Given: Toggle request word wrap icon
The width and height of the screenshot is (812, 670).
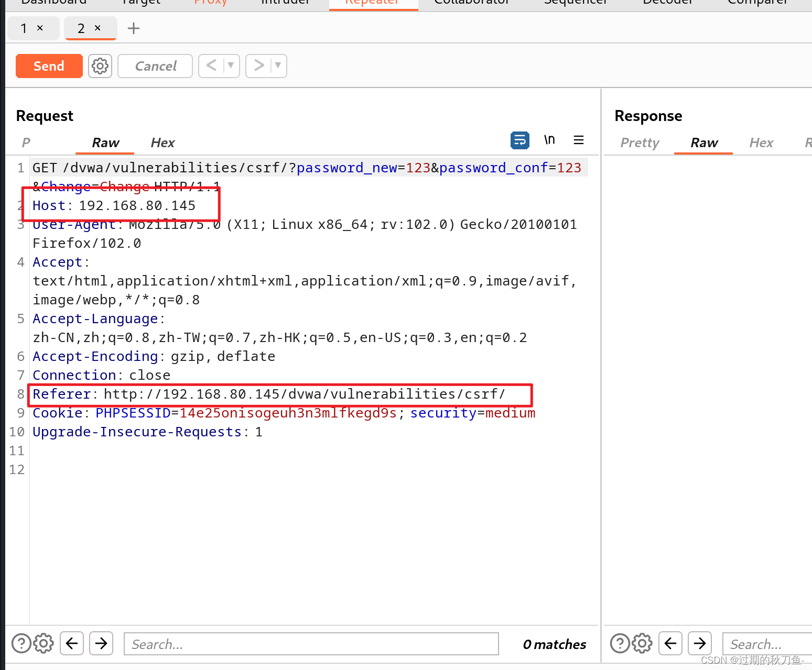Looking at the screenshot, I should [520, 140].
